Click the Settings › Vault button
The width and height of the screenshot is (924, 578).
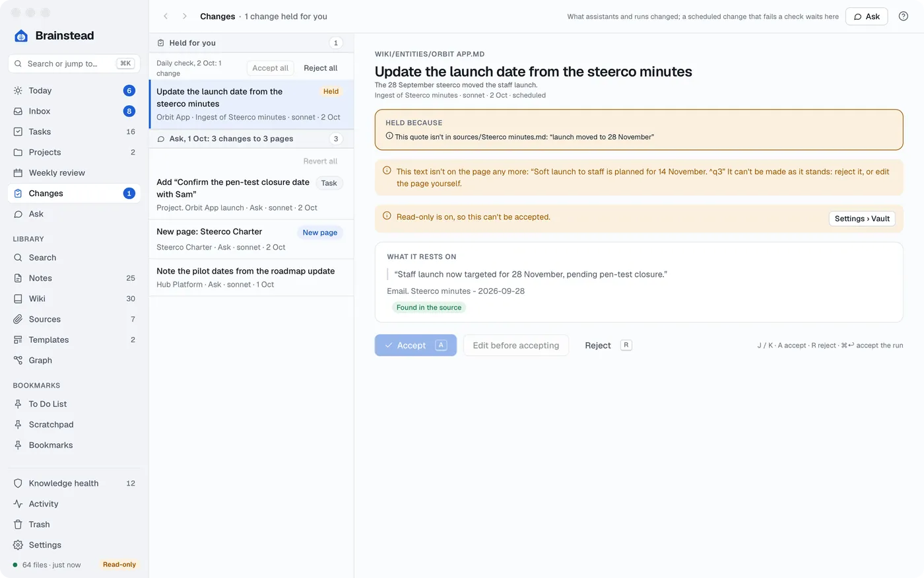point(862,219)
